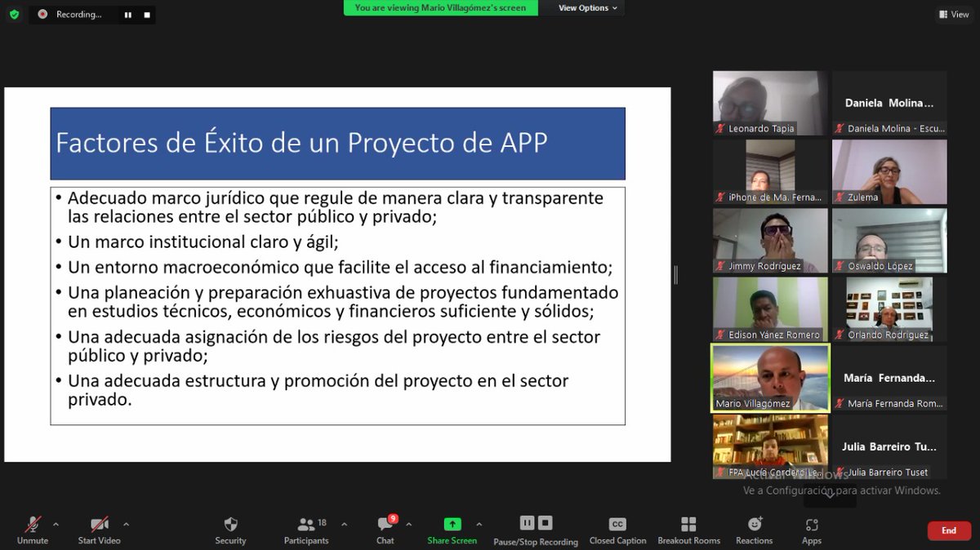Pause the recording in the top indicator

pyautogui.click(x=127, y=15)
